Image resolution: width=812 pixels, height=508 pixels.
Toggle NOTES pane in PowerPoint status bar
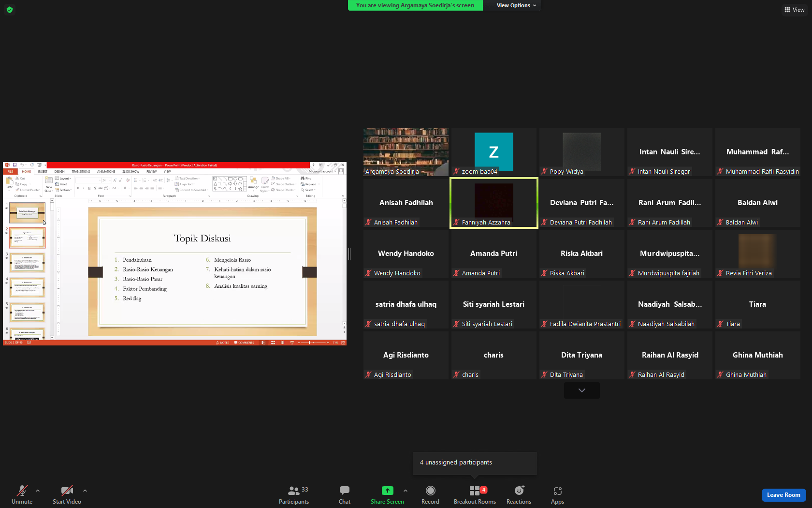click(x=223, y=343)
